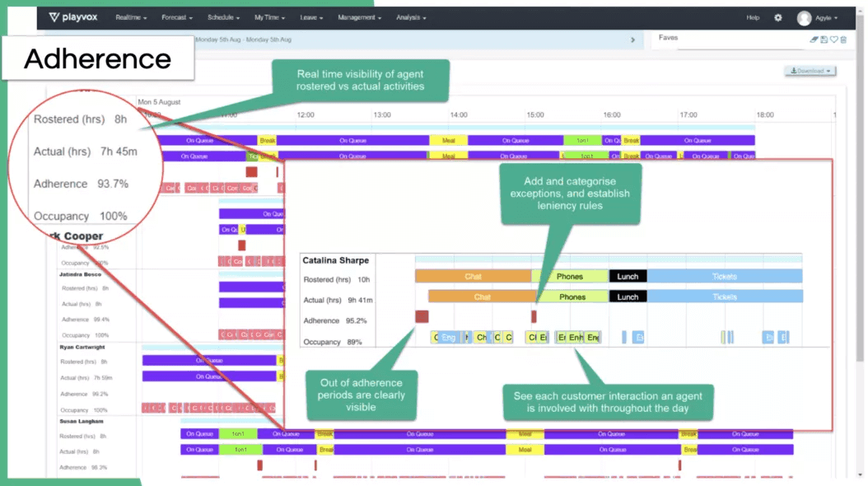Open the Realtime menu
868x486 pixels.
click(131, 18)
